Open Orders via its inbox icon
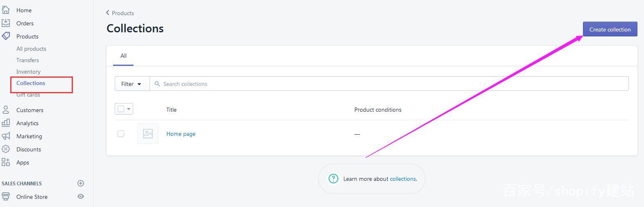644x207 pixels. [6, 23]
